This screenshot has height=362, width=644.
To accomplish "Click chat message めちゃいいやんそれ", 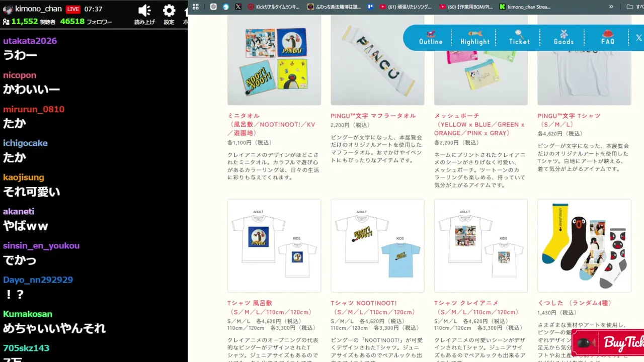I will [54, 328].
